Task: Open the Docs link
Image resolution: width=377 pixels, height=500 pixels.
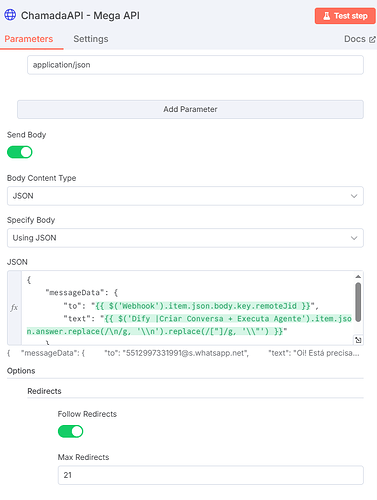Action: point(360,39)
